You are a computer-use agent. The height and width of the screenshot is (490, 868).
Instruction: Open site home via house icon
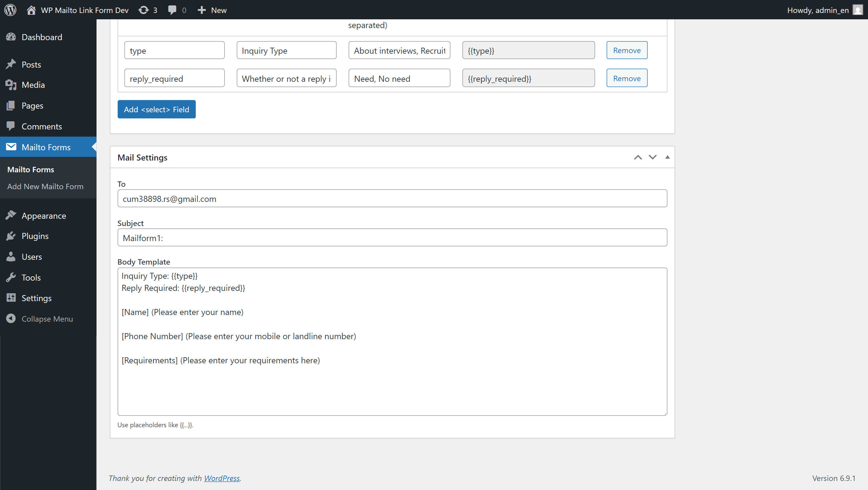pos(31,10)
